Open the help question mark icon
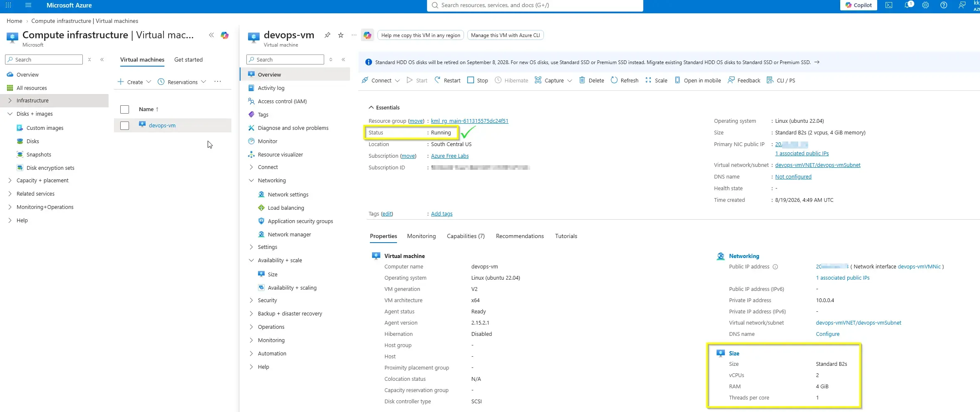The height and width of the screenshot is (412, 980). pos(944,5)
